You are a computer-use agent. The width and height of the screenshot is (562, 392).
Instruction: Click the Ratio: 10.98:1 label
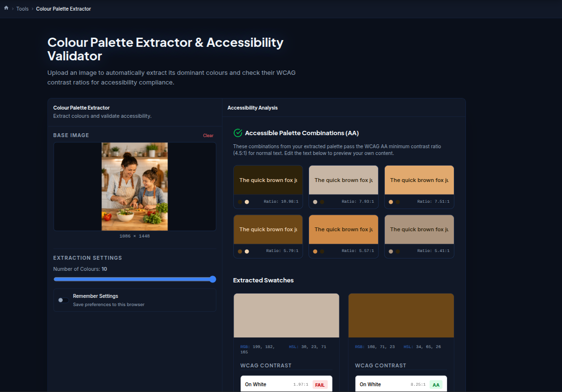(x=281, y=201)
